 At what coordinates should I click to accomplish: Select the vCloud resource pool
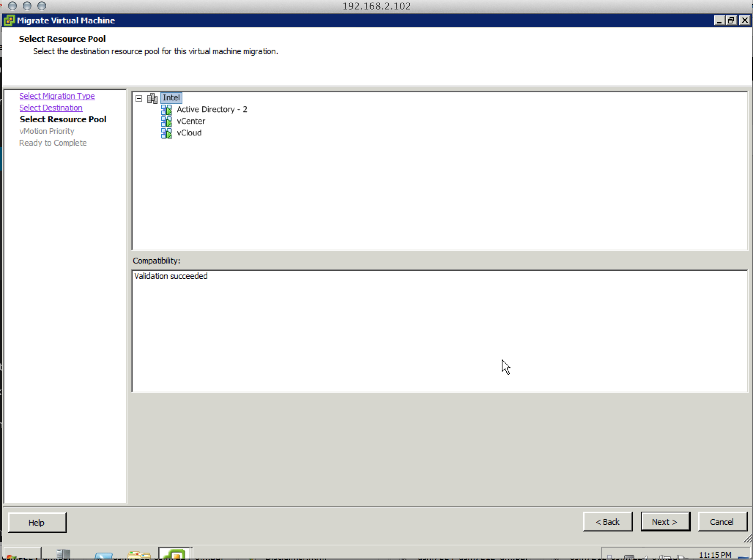[x=189, y=133]
